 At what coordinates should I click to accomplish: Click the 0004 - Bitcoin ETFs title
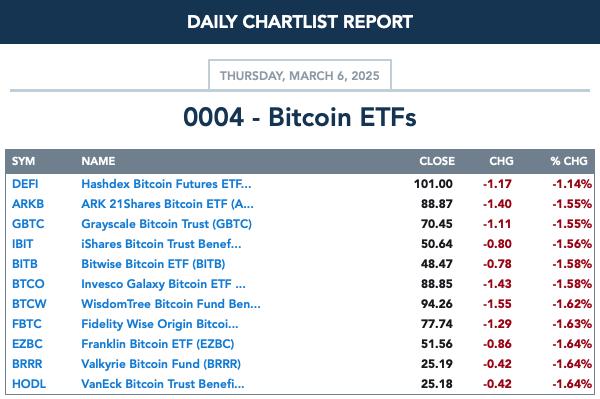click(x=300, y=117)
